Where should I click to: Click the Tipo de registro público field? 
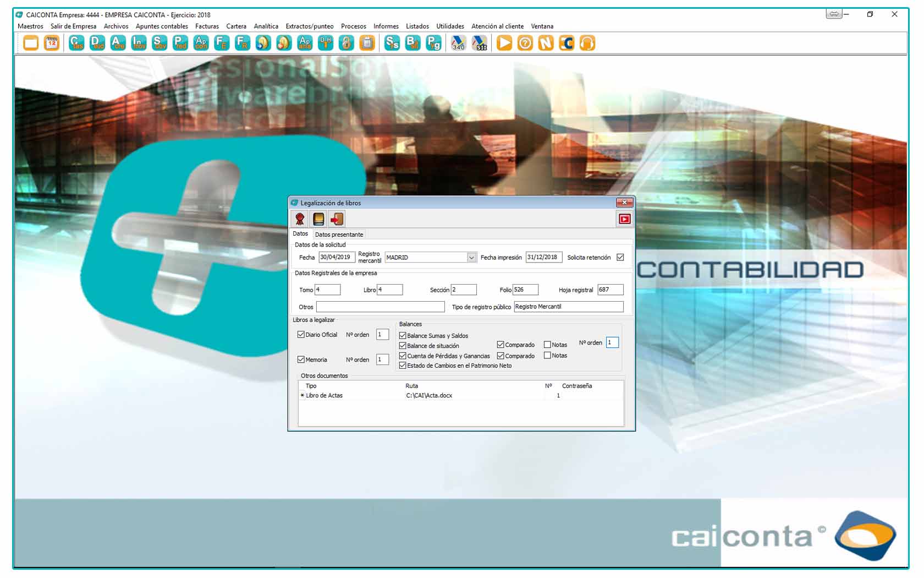click(569, 307)
